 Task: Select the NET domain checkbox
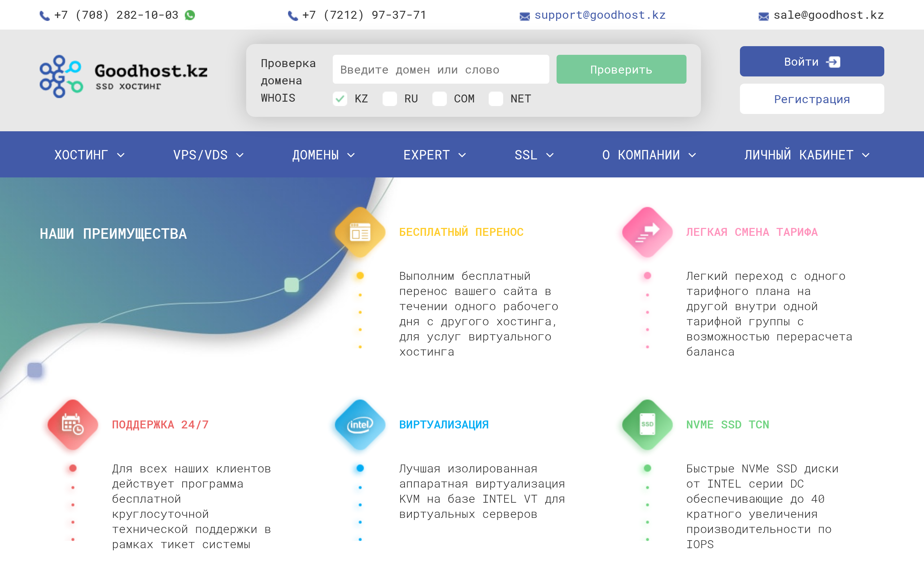click(x=496, y=99)
